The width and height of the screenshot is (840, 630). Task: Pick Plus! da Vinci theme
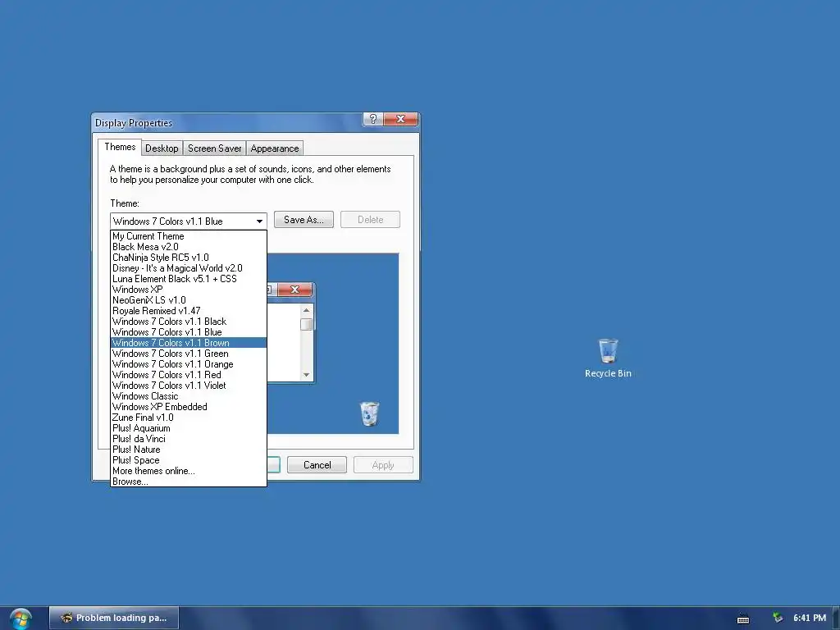[189, 439]
